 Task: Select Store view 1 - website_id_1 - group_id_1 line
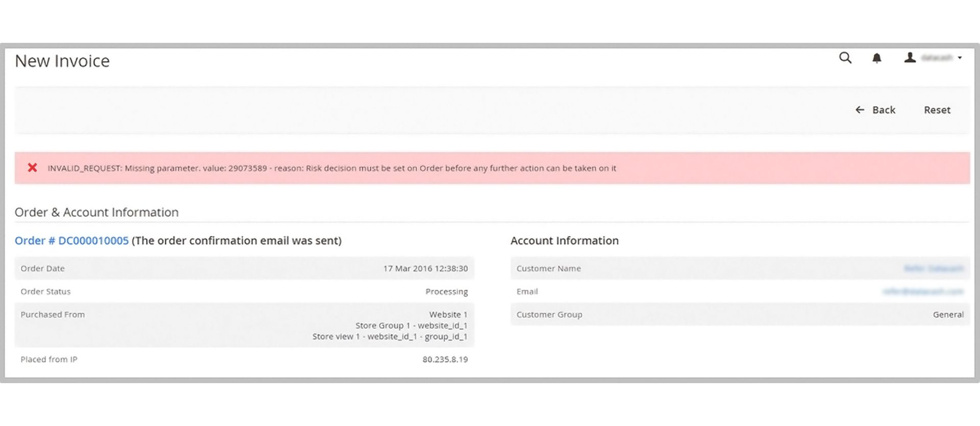click(x=390, y=337)
